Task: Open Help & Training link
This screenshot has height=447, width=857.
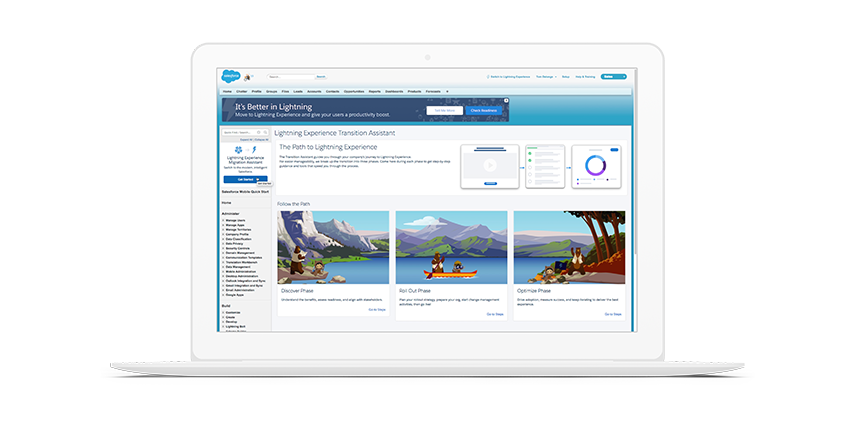Action: [x=585, y=77]
